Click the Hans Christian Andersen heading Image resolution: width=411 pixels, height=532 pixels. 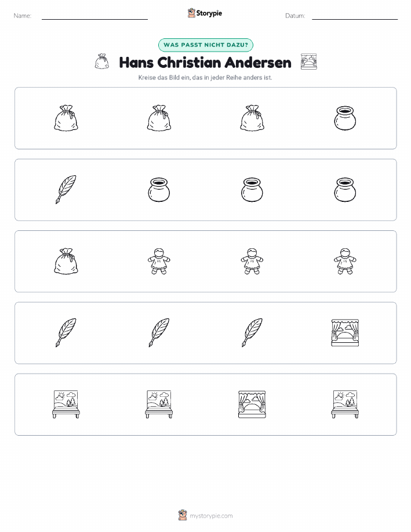pos(205,63)
